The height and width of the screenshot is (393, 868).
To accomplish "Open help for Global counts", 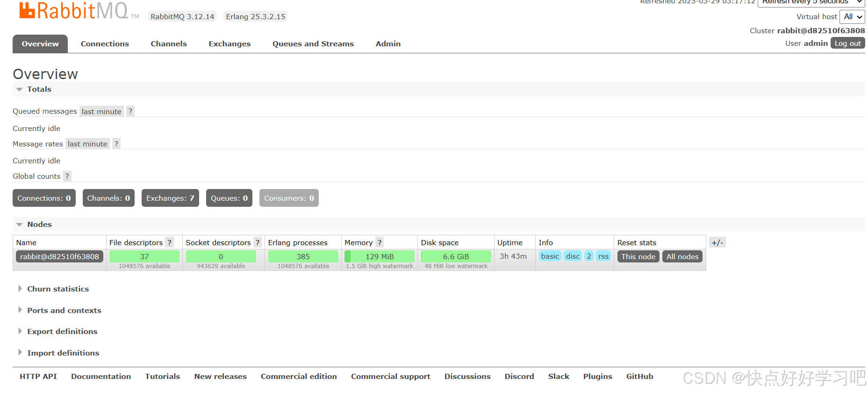I will click(67, 176).
